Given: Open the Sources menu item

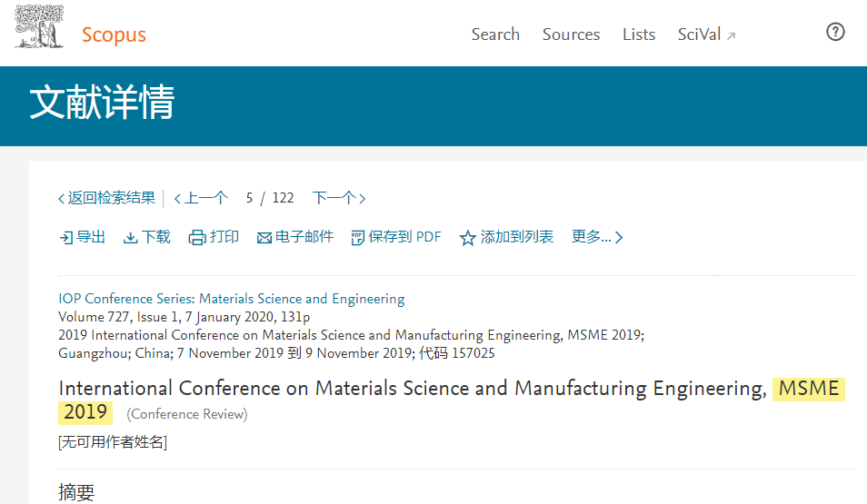Looking at the screenshot, I should (x=571, y=35).
